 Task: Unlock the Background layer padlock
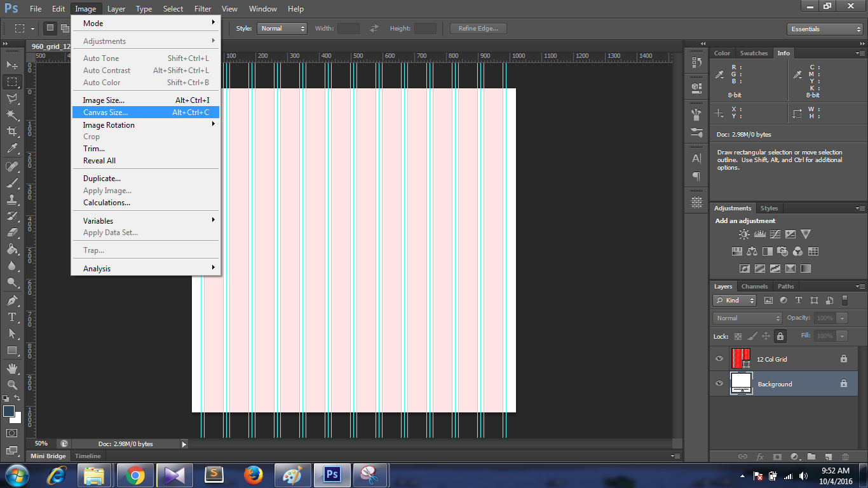tap(844, 384)
